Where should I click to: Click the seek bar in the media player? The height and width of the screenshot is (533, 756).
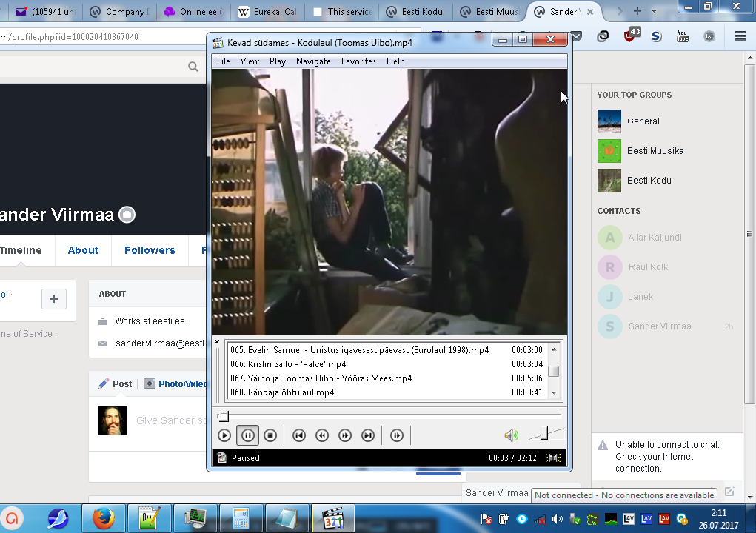[x=389, y=415]
